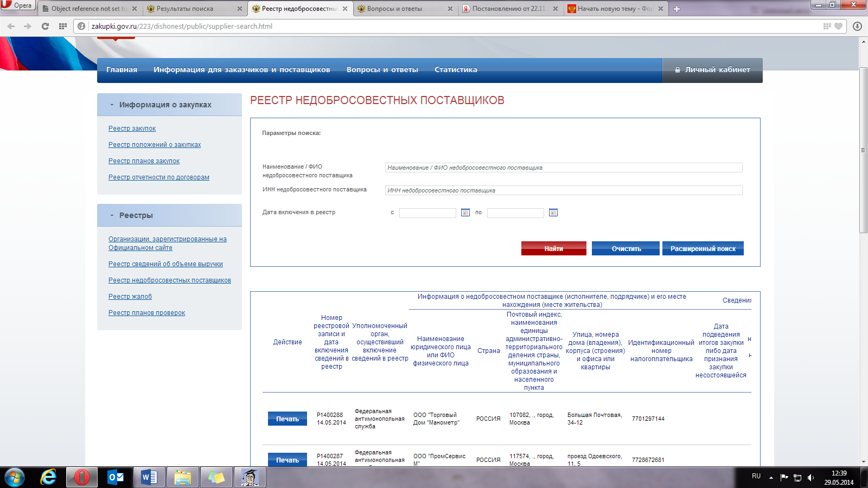868x488 pixels.
Task: Open the Реестр жалоб link
Action: (x=130, y=297)
